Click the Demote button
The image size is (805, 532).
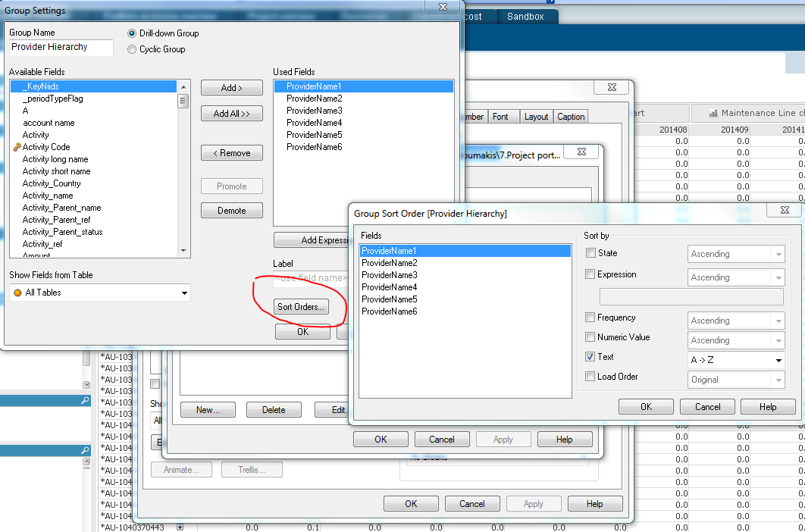pyautogui.click(x=231, y=211)
